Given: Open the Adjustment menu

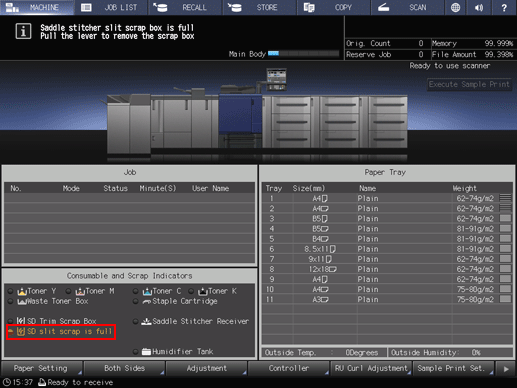Looking at the screenshot, I should tap(206, 368).
